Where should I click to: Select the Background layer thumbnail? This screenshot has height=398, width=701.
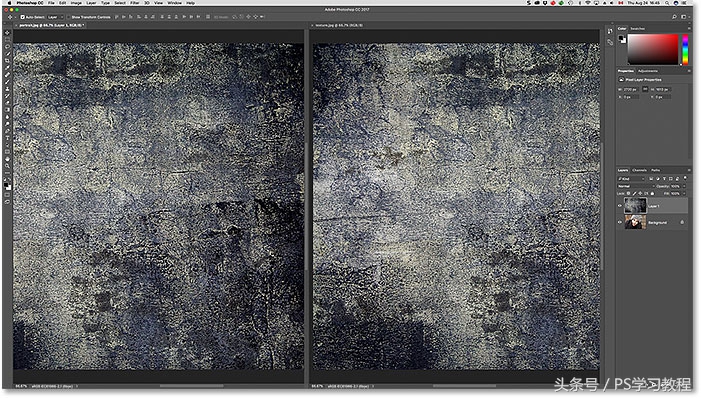[x=635, y=222]
